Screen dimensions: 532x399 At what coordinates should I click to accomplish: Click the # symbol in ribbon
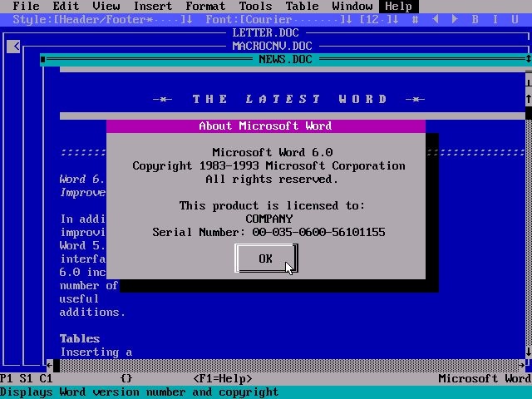(415, 19)
